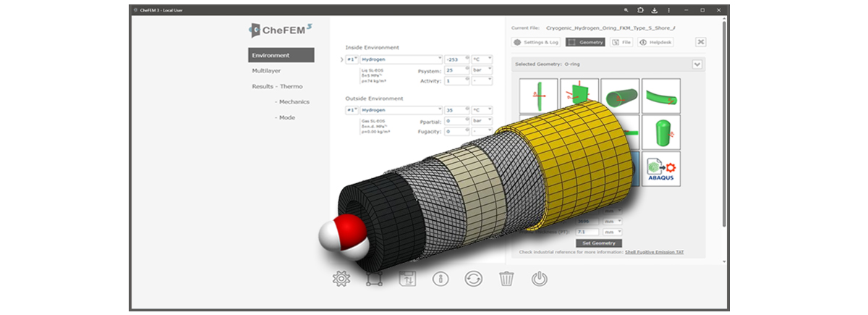Open Inside Environment #1 index dropdown
Image resolution: width=868 pixels, height=315 pixels.
pos(352,59)
